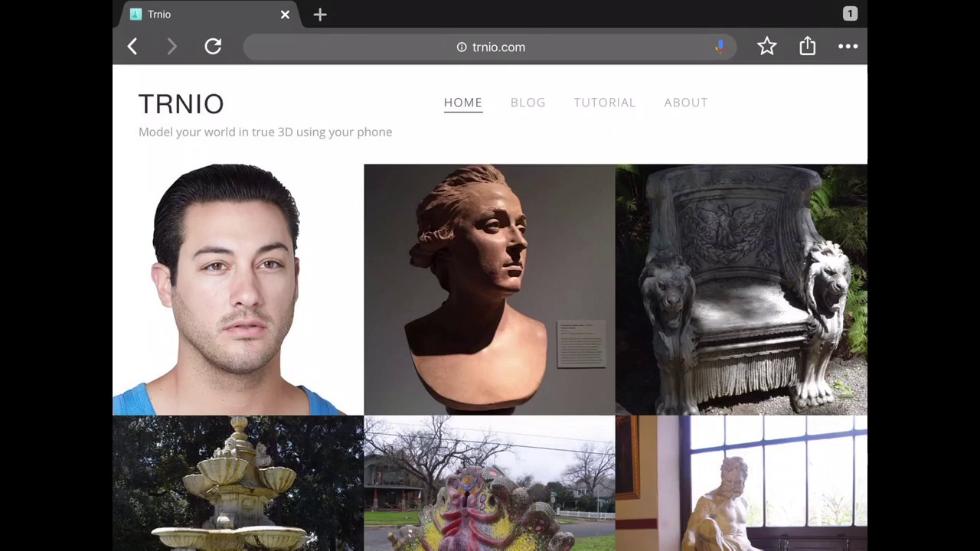
Task: Reload the trnio.com page
Action: tap(213, 47)
